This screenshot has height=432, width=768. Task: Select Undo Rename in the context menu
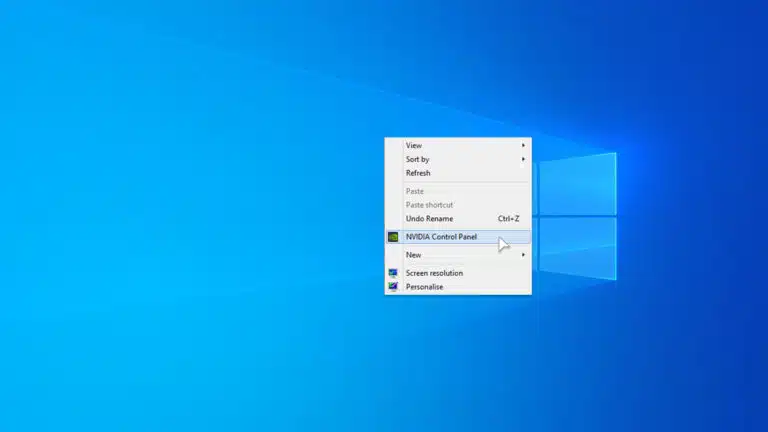click(458, 218)
